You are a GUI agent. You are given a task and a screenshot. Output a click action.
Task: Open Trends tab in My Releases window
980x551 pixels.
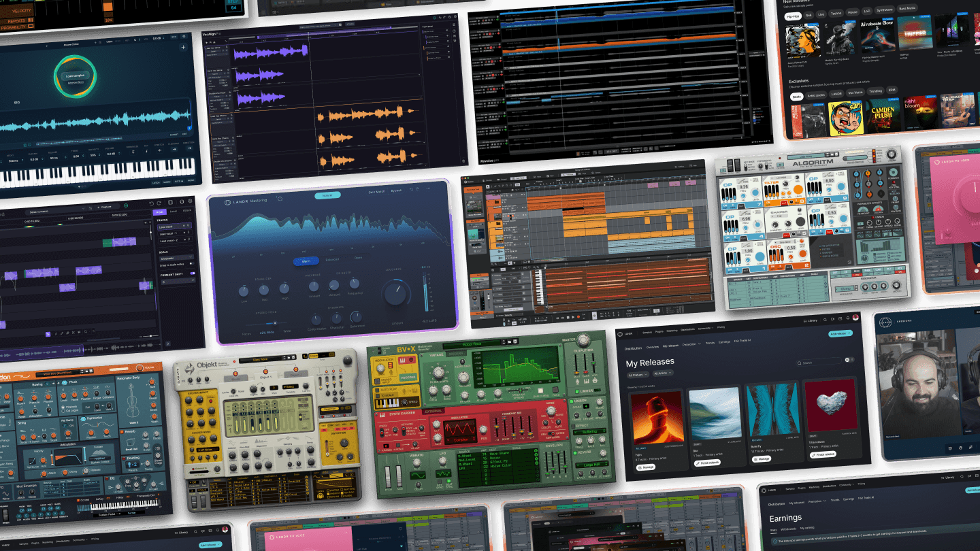point(710,343)
